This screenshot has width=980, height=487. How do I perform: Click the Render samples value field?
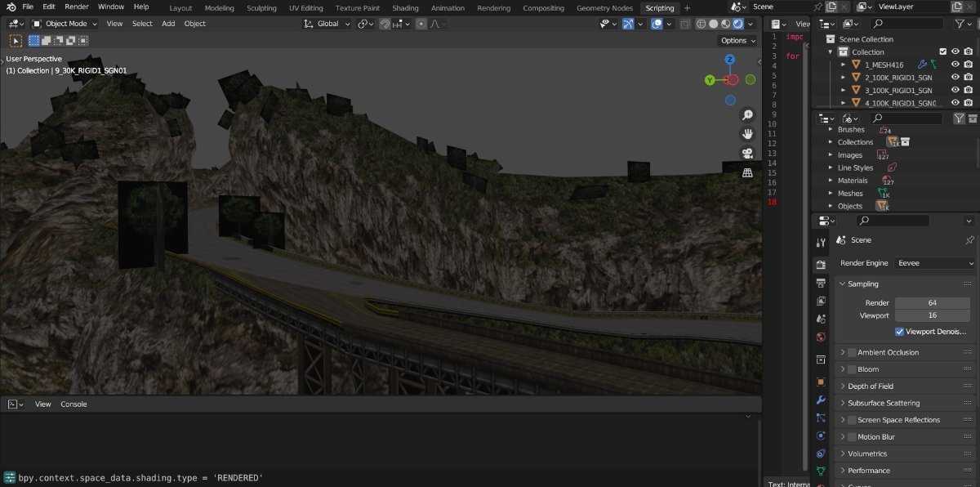point(932,303)
